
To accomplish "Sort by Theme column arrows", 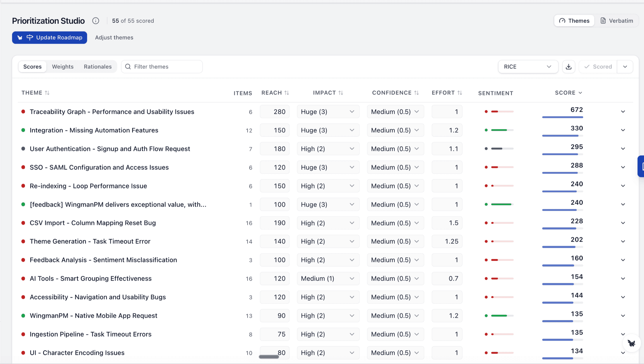I will [47, 93].
